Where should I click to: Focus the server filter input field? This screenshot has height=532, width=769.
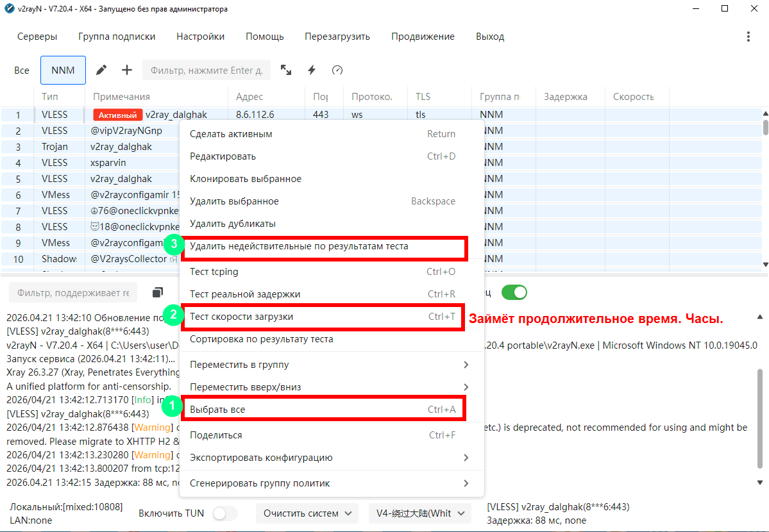coord(207,71)
